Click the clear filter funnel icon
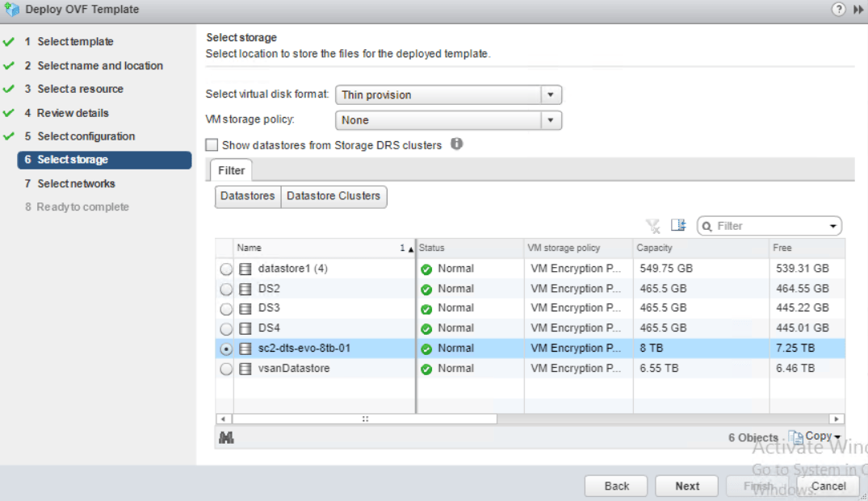This screenshot has height=501, width=868. click(652, 226)
